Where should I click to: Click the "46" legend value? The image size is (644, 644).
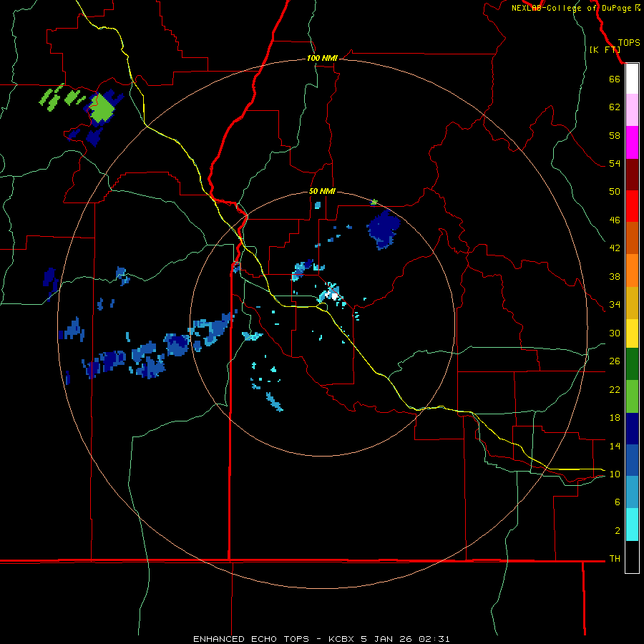[615, 220]
